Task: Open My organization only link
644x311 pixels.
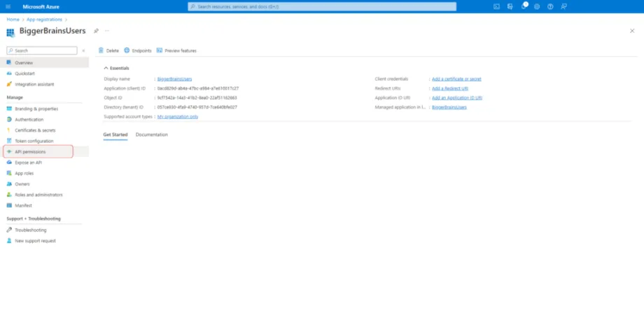Action: point(178,117)
